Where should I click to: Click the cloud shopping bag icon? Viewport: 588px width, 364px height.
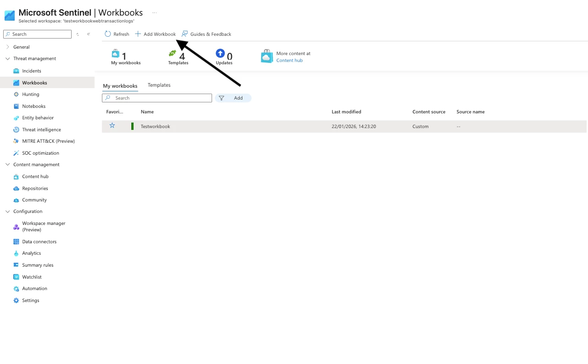267,56
